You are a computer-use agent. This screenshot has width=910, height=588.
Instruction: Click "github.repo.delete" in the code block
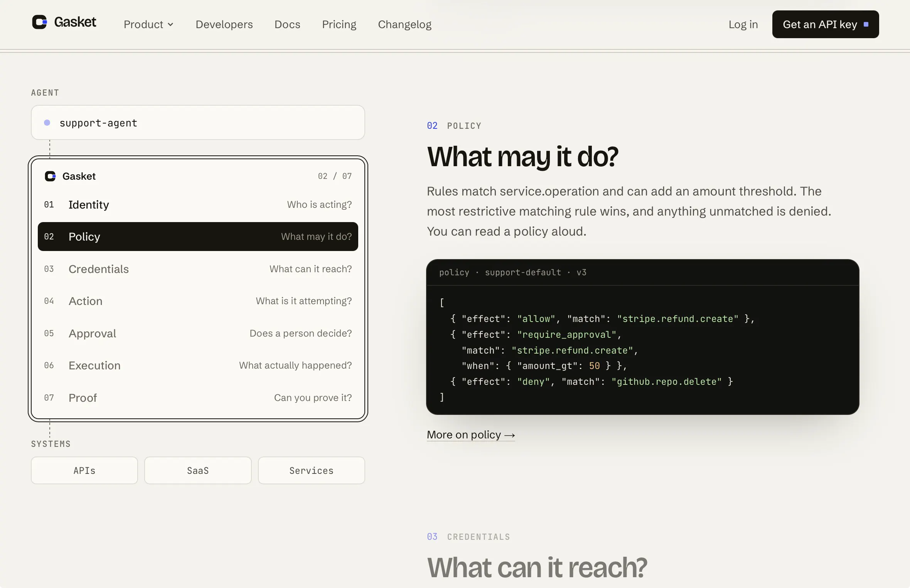coord(667,382)
